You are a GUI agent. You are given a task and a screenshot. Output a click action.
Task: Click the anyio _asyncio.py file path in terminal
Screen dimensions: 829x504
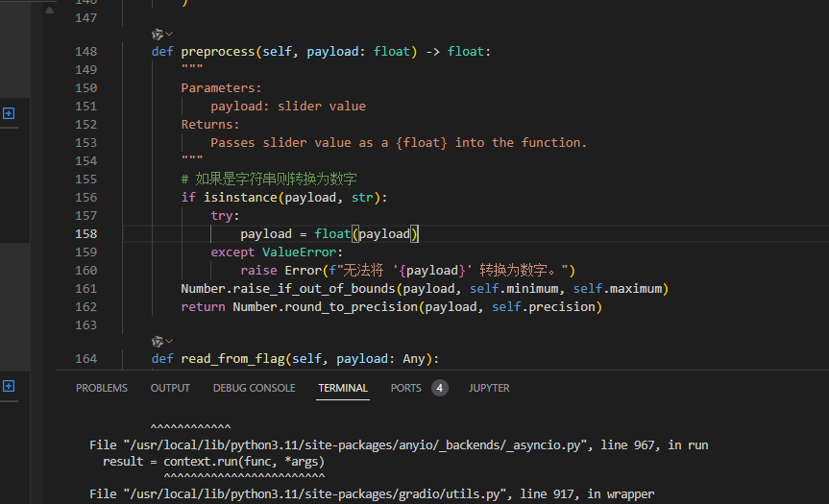tap(355, 444)
